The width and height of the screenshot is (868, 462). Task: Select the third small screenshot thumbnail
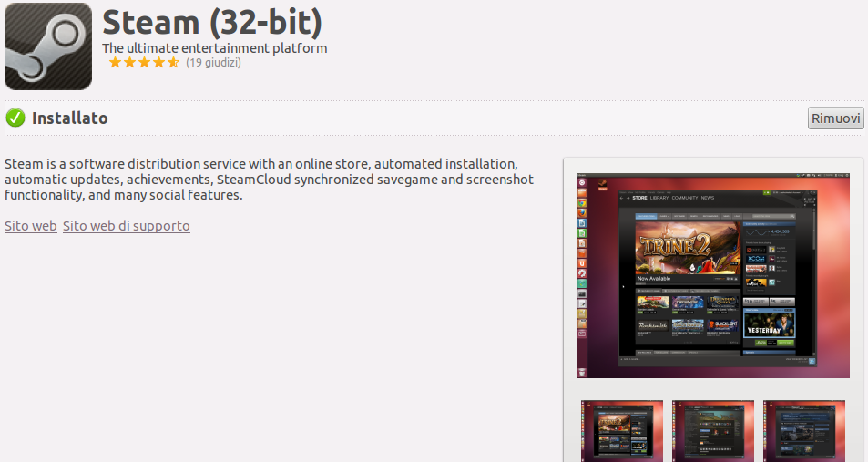pyautogui.click(x=803, y=431)
